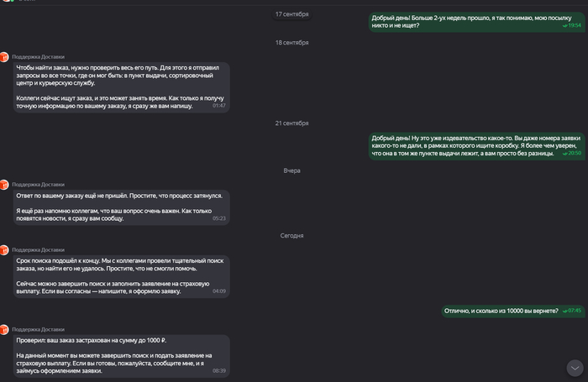Open sender name above the 08:39 message

pos(39,329)
